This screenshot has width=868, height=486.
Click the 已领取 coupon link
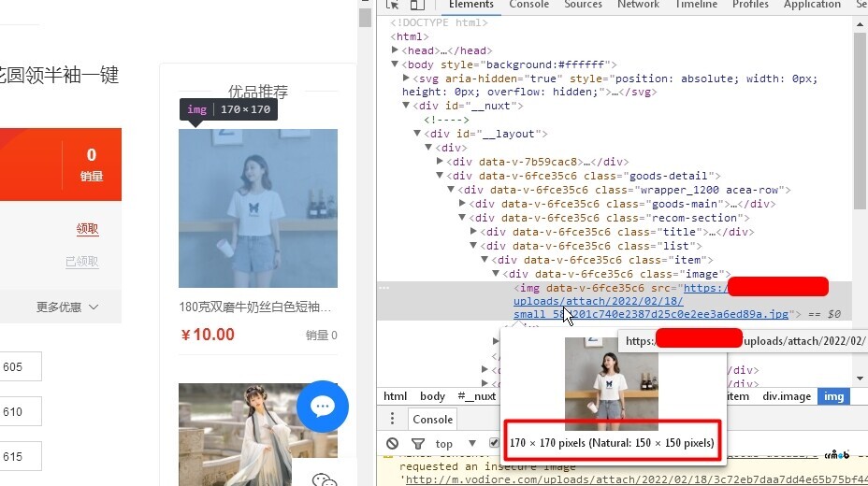point(82,262)
